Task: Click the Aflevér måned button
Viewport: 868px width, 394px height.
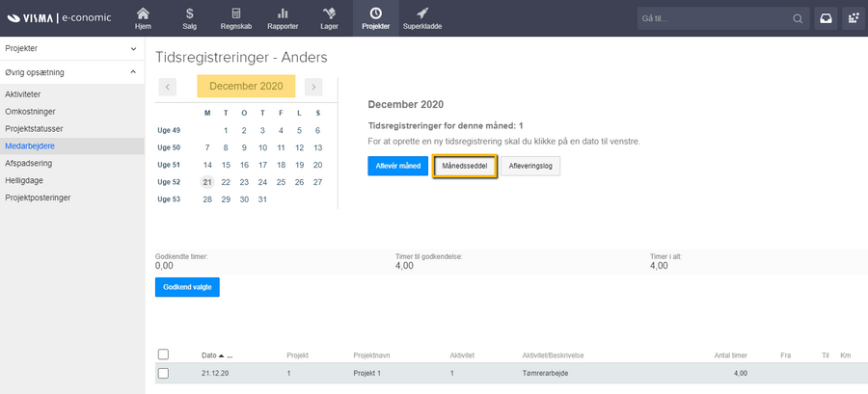Action: pos(397,166)
